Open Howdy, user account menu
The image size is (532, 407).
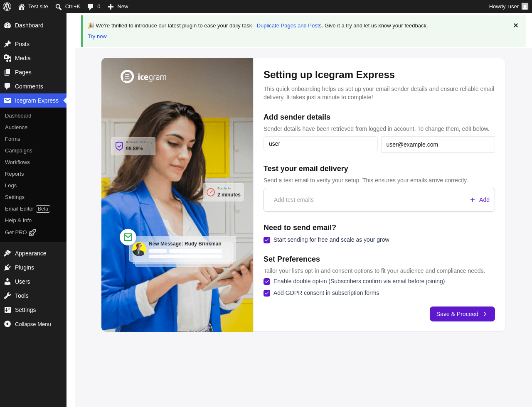tap(508, 7)
